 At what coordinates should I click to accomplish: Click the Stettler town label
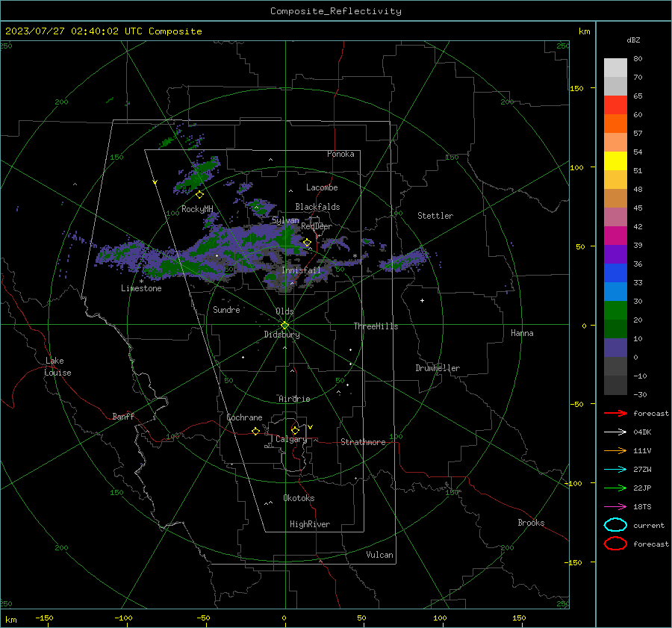coord(435,216)
